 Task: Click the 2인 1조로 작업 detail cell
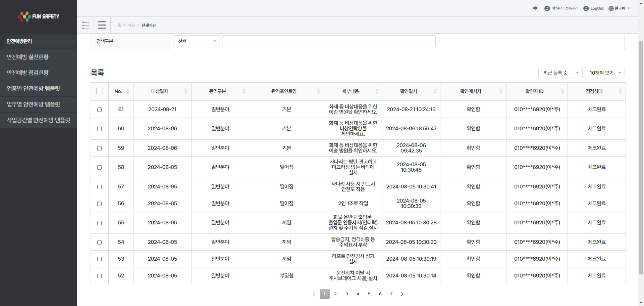coord(353,204)
